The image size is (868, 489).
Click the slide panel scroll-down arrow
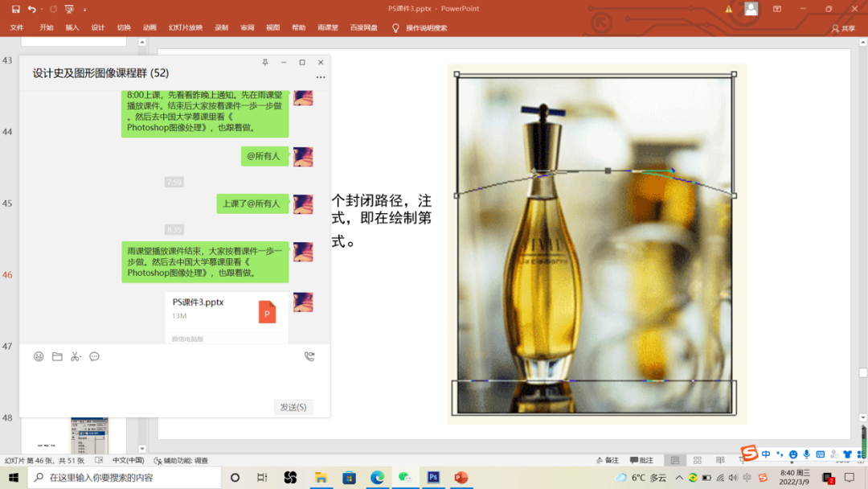click(x=142, y=449)
